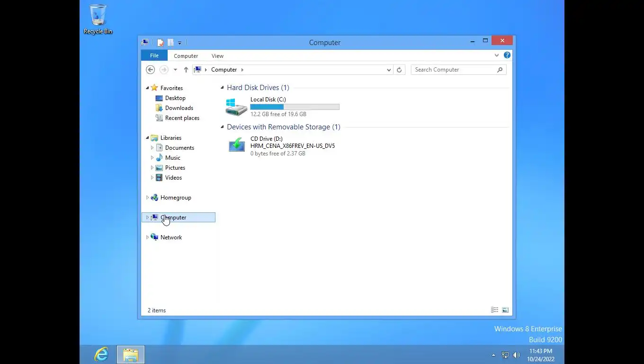This screenshot has width=644, height=364.
Task: Expand the Pictures library node
Action: tap(152, 168)
